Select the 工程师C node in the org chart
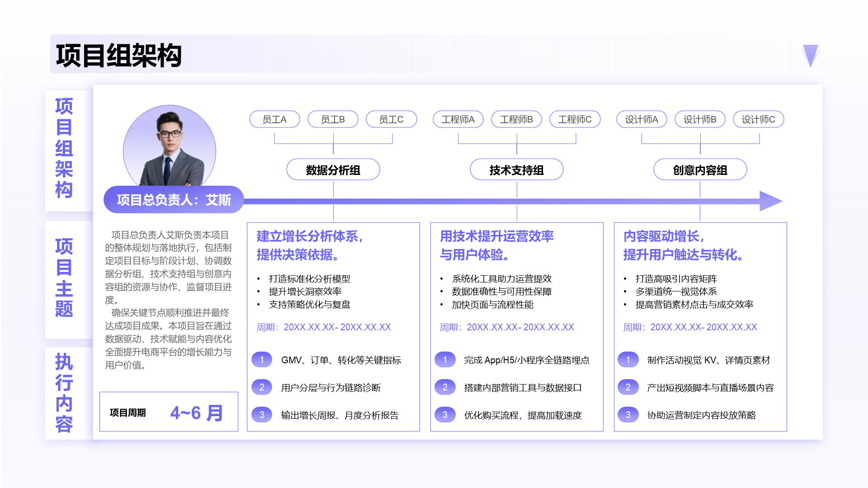Screen dimensions: 868x488 [x=575, y=119]
